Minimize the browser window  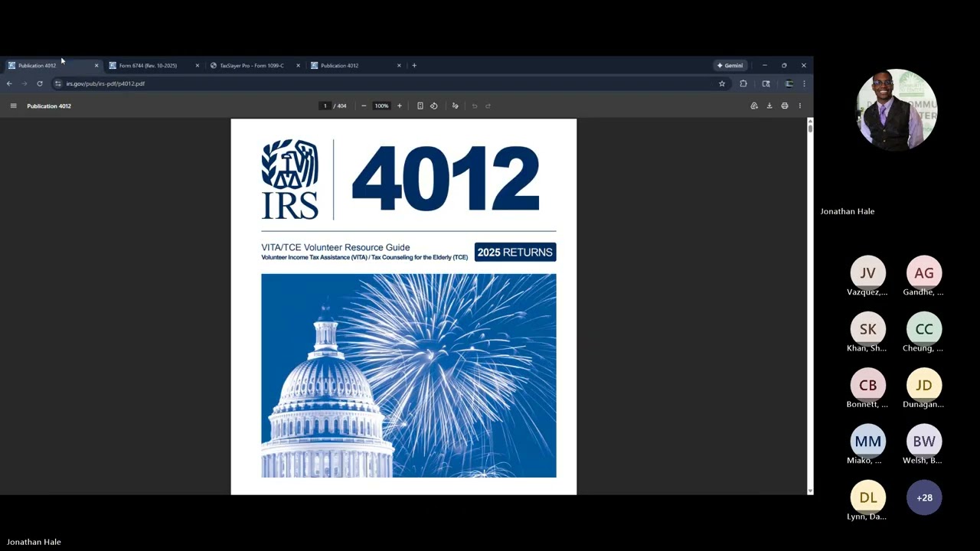click(764, 65)
